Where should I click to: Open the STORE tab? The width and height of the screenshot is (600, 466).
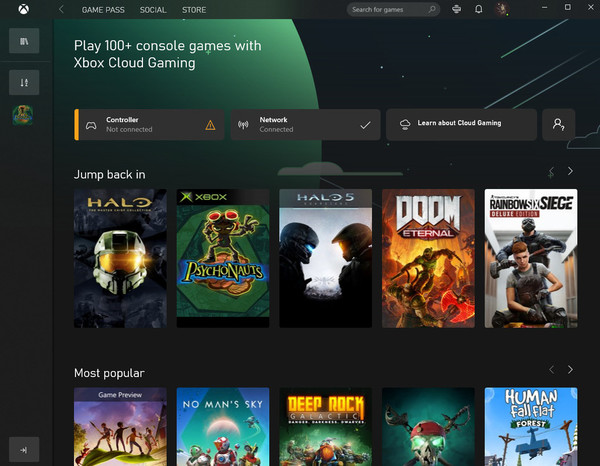194,10
